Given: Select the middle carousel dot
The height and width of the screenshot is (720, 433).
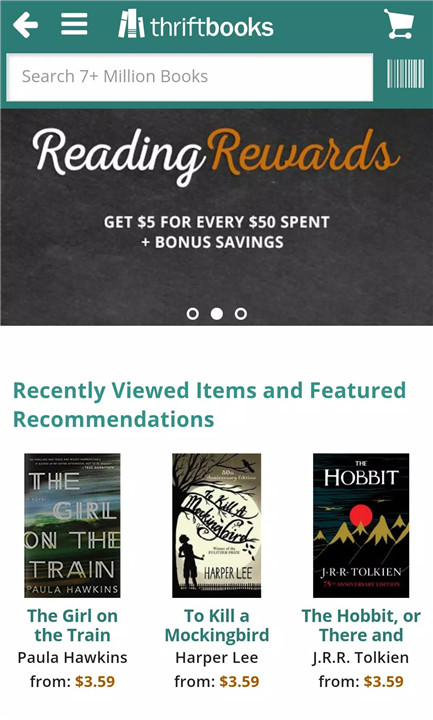Looking at the screenshot, I should pos(217,314).
